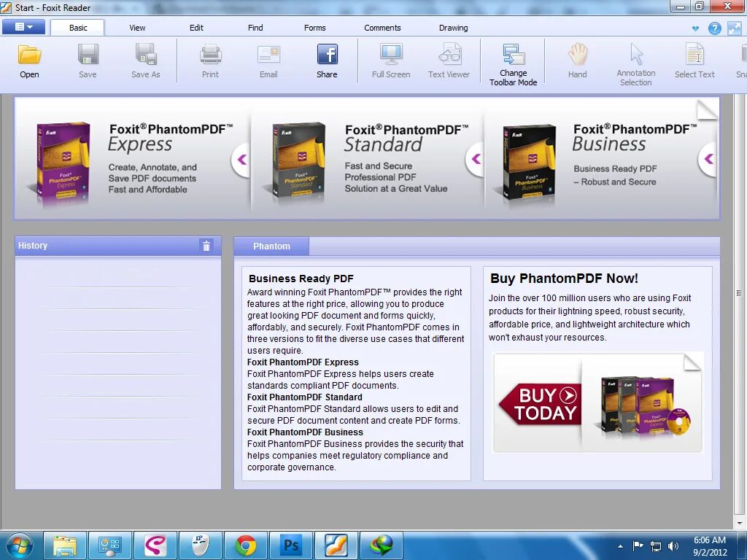This screenshot has width=747, height=560.
Task: Click the 'Buy PhantomPDF Now!' heading
Action: 564,279
